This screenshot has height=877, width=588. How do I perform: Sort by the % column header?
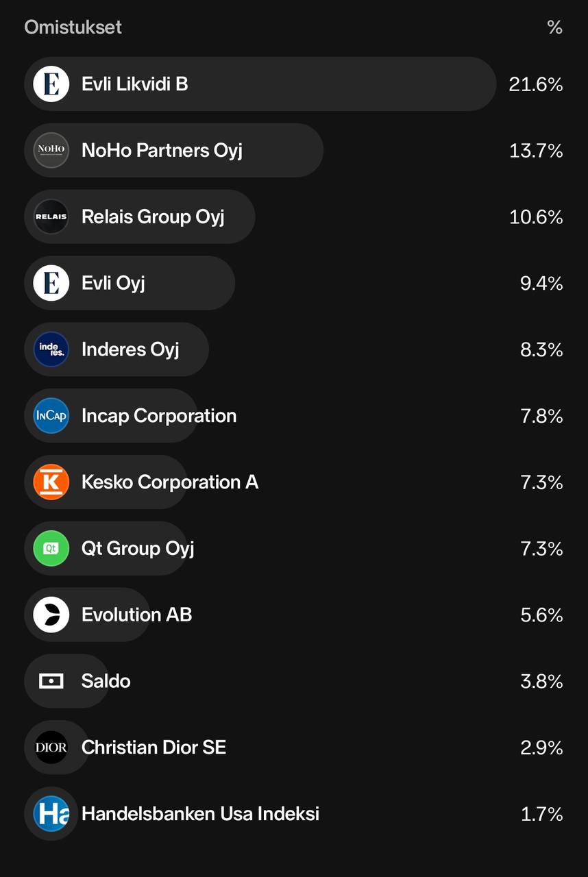click(x=554, y=27)
